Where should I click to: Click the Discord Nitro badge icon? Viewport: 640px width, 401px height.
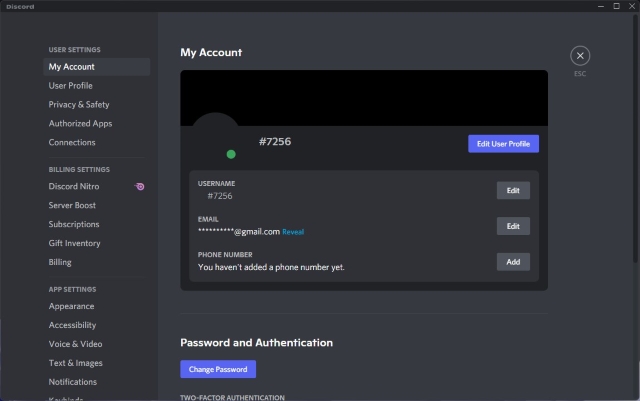coord(140,187)
